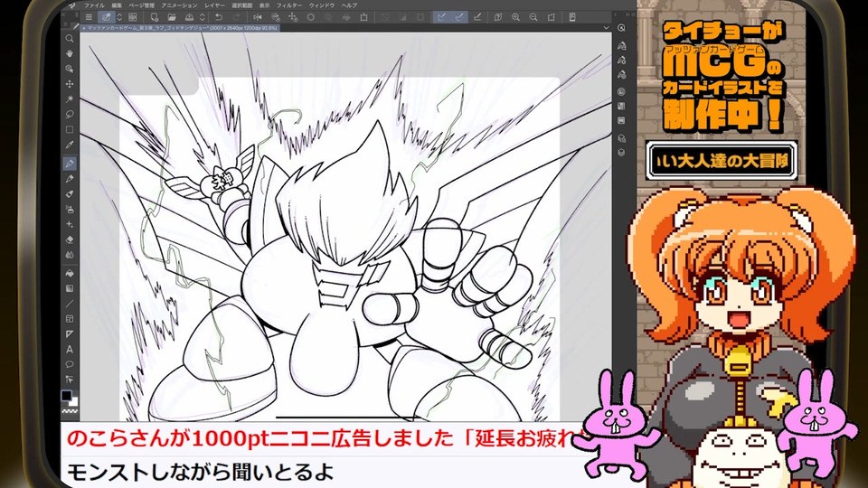Select the Blend tool
868x488 pixels.
point(70,255)
